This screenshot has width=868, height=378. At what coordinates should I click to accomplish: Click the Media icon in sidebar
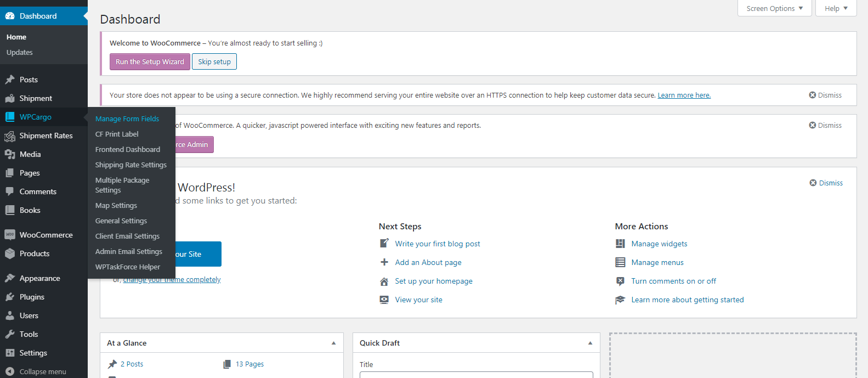[10, 154]
